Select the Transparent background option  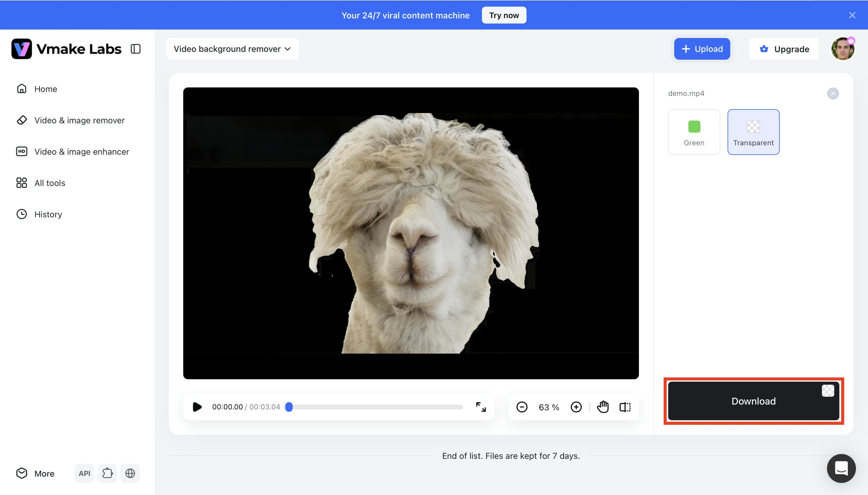[753, 132]
